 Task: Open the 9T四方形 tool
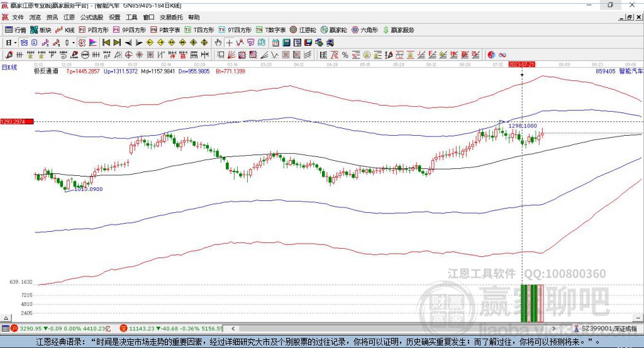click(235, 30)
